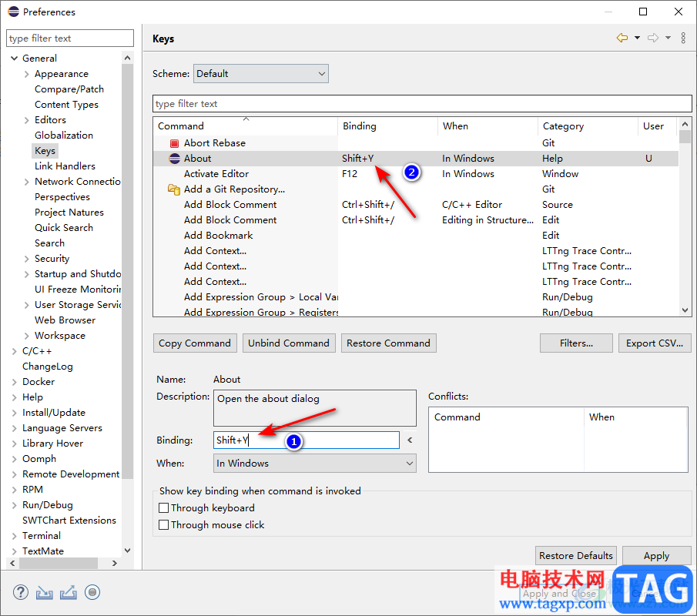Click the help question mark icon
This screenshot has width=697, height=616.
pos(21,592)
